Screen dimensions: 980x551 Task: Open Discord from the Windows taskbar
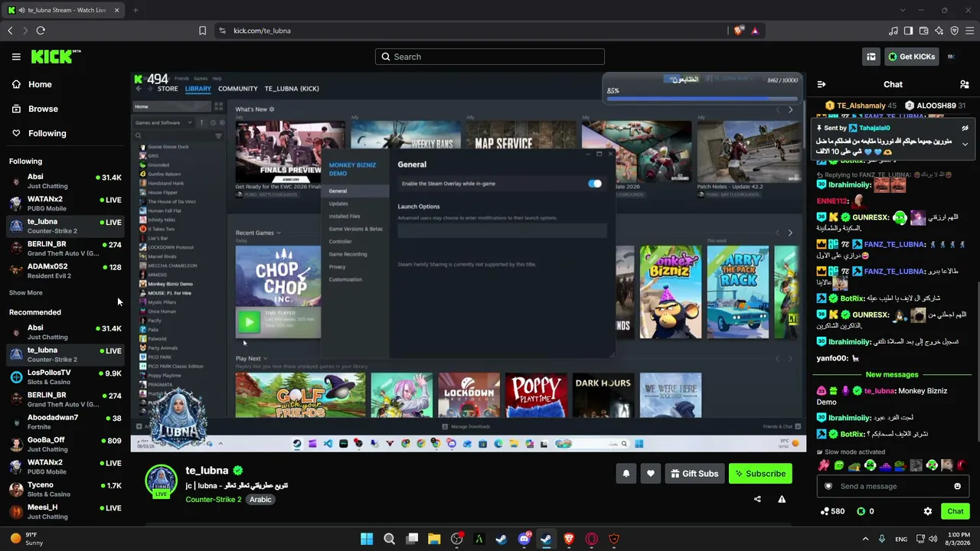pos(524,539)
